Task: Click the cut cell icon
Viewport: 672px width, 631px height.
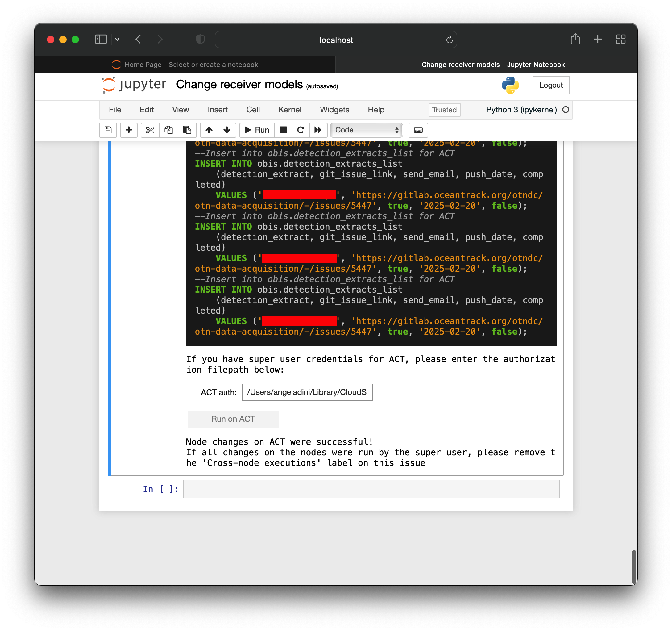Action: point(149,130)
